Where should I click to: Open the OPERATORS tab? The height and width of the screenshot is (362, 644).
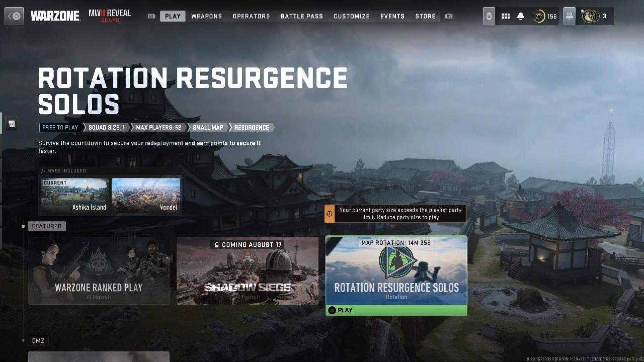(251, 16)
